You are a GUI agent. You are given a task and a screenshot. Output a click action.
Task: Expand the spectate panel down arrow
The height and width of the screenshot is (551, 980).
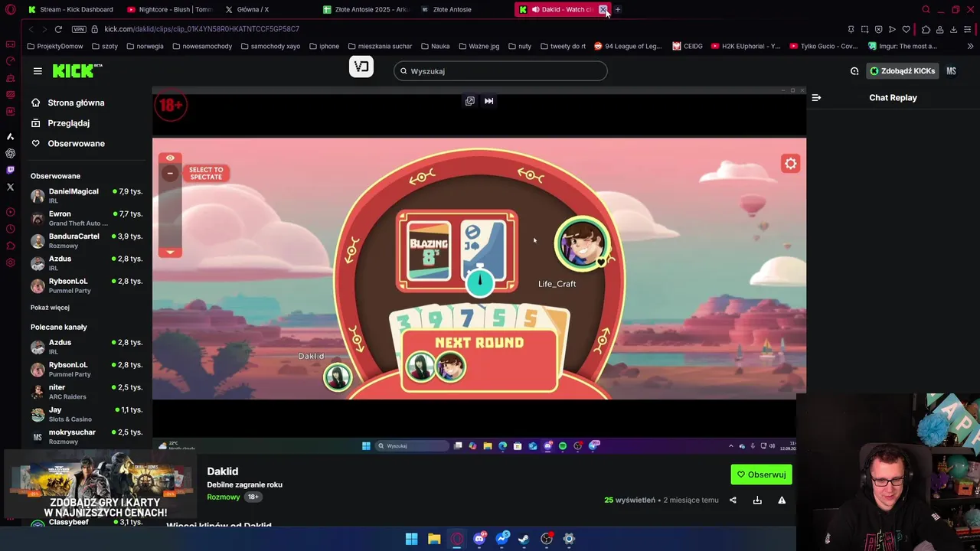tap(170, 253)
